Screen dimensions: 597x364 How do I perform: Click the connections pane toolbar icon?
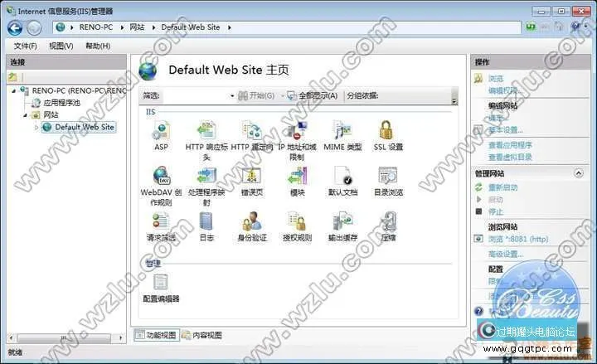tap(12, 77)
